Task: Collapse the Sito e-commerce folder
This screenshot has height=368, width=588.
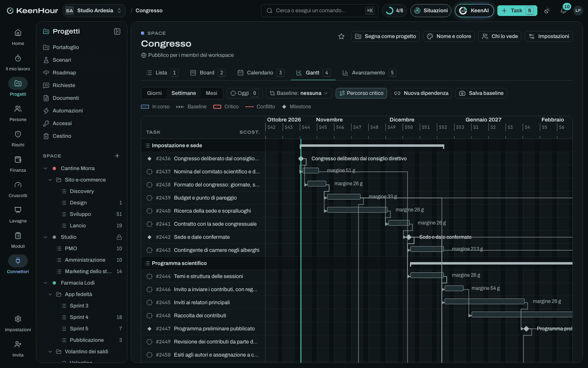Action: point(50,180)
